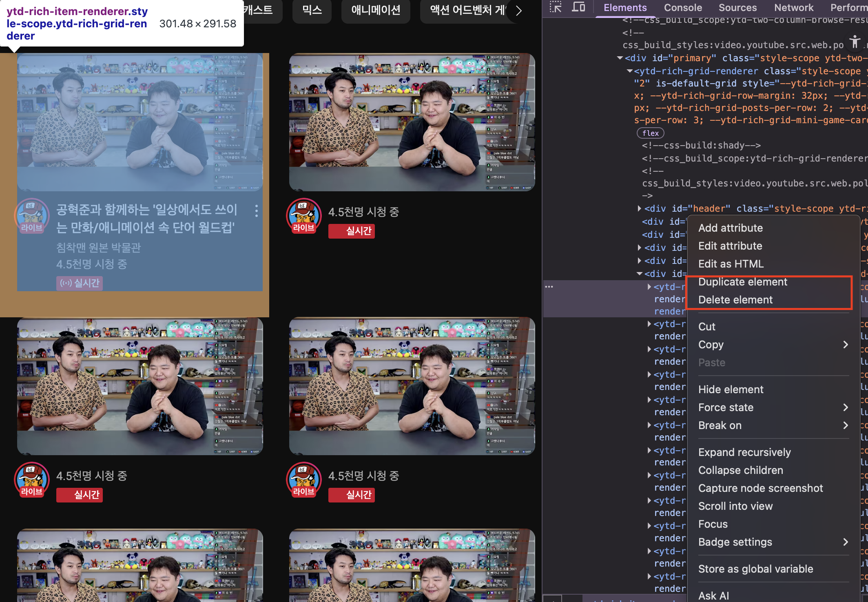Click the 애니메이션 category chip
Image resolution: width=868 pixels, height=602 pixels.
375,10
